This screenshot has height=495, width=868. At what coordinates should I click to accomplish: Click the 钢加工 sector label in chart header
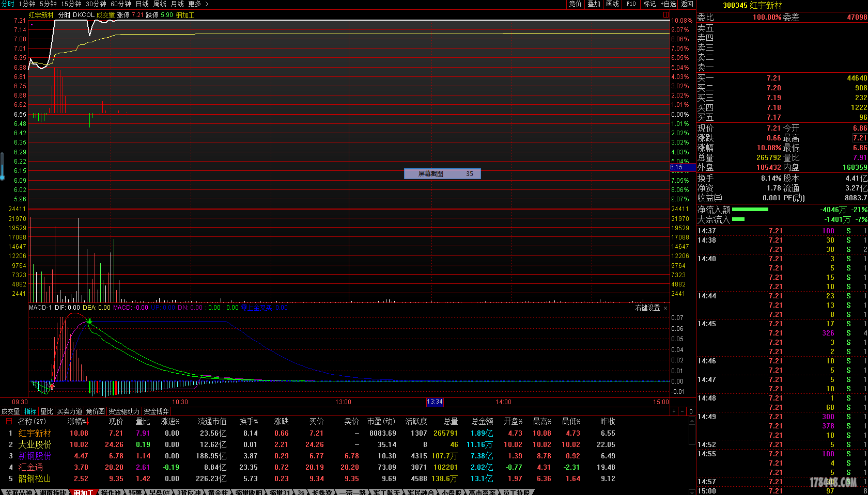tap(185, 15)
